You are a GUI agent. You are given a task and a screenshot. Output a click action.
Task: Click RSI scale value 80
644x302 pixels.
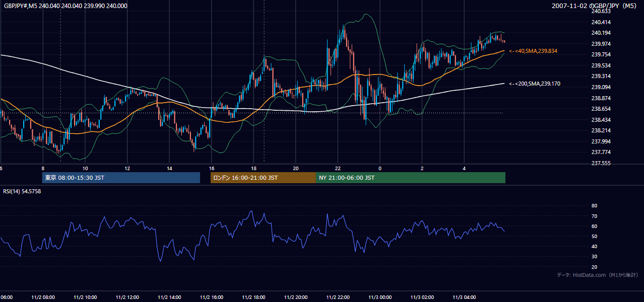coord(594,206)
